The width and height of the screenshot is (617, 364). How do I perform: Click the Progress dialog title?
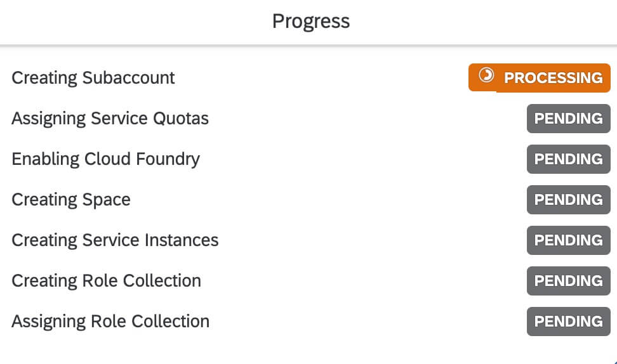[311, 22]
